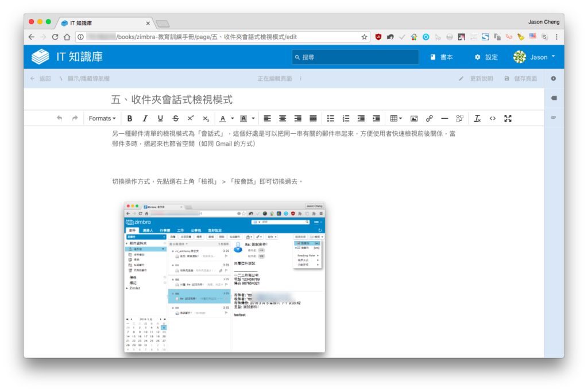Viewport: 588px width, 392px height.
Task: Click browser back button
Action: (x=32, y=37)
